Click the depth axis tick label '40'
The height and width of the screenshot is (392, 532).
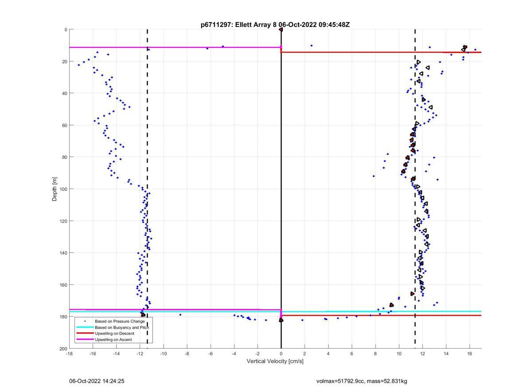[64, 93]
